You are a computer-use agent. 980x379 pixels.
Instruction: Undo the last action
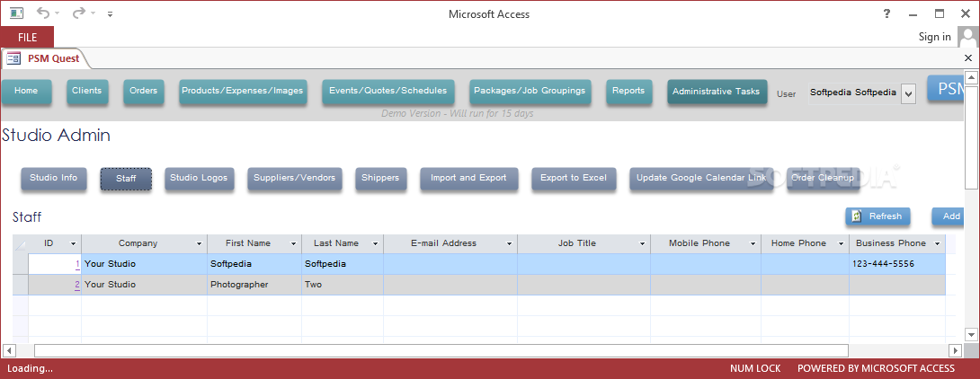(42, 13)
